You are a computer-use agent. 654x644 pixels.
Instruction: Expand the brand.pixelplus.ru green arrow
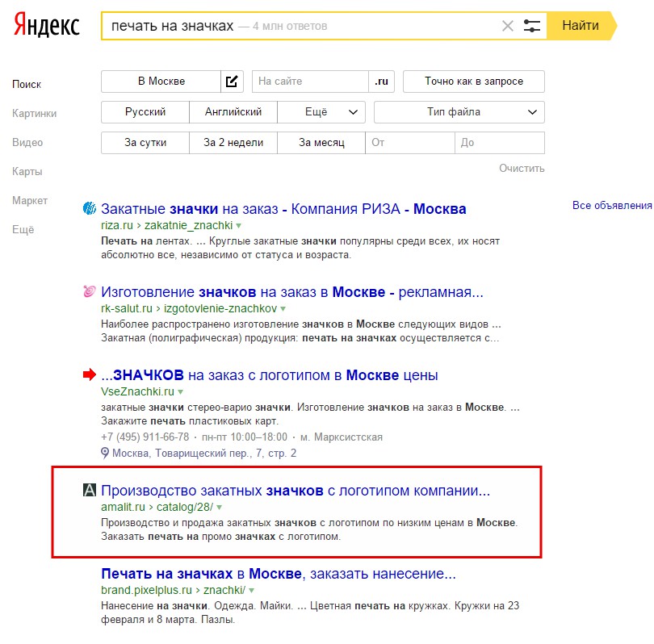[251, 591]
